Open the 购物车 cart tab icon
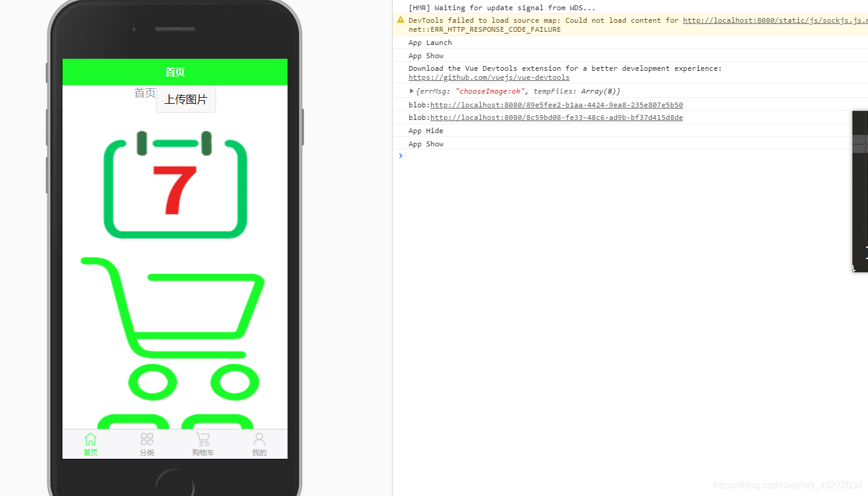Image resolution: width=868 pixels, height=496 pixels. pos(203,439)
